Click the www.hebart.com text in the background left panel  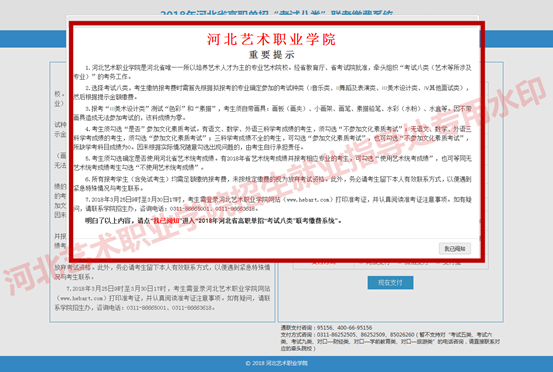click(81, 298)
